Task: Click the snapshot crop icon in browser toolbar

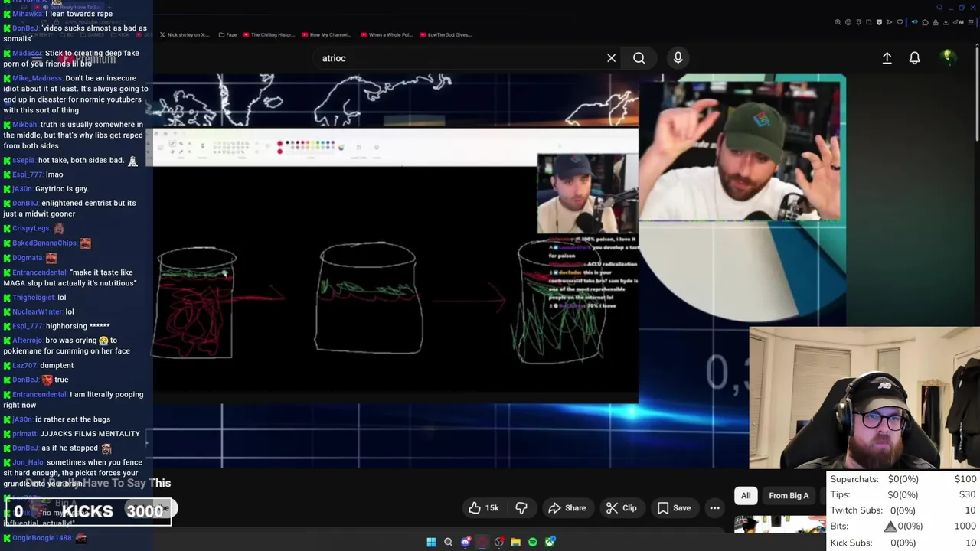Action: [869, 22]
